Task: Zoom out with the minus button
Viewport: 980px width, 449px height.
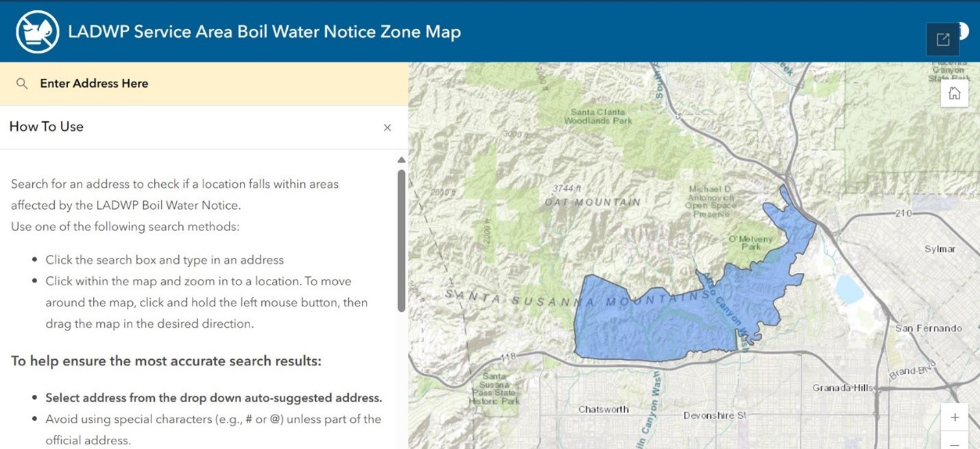Action: [955, 440]
